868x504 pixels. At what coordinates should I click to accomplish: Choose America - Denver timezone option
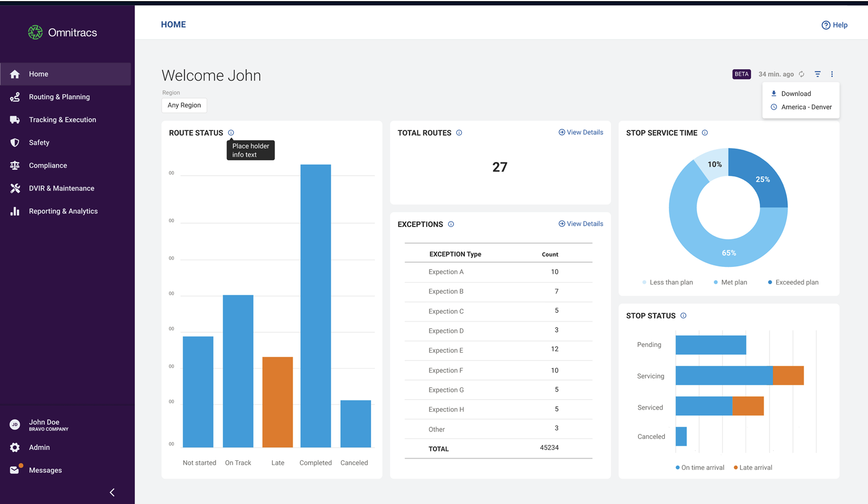click(x=806, y=107)
